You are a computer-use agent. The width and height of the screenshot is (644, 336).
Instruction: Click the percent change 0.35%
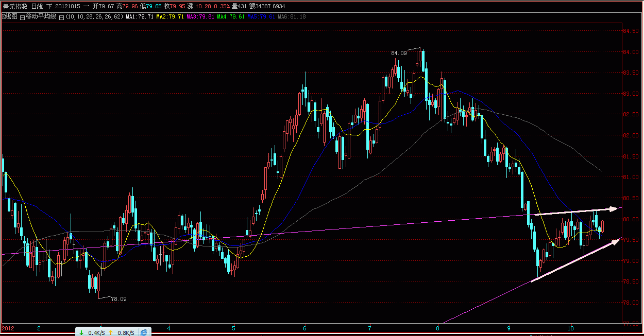(x=222, y=6)
